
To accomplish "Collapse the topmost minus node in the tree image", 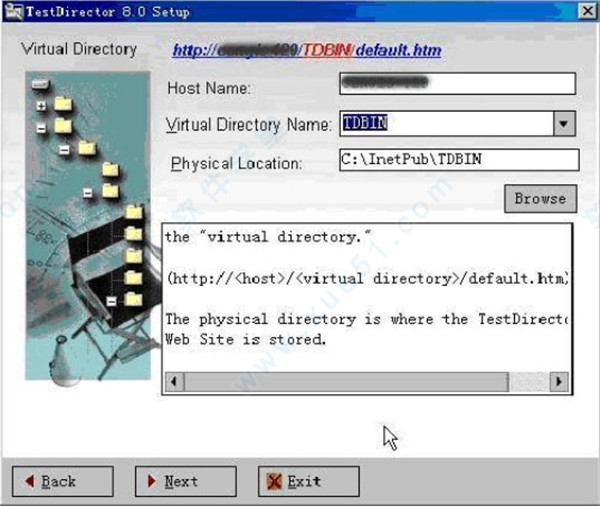I will [41, 128].
